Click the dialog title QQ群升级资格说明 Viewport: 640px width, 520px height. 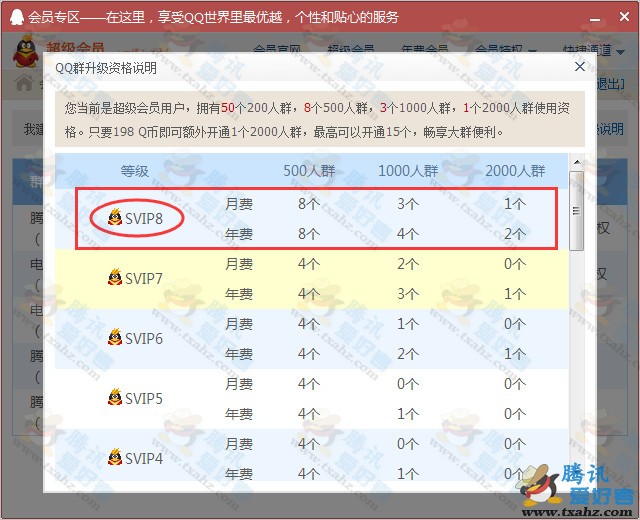pyautogui.click(x=106, y=68)
